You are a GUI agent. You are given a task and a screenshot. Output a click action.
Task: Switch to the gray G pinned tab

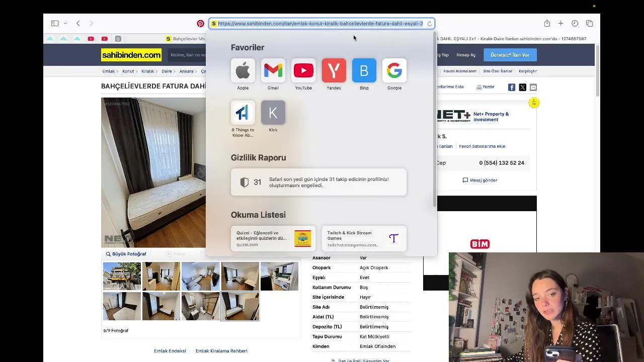click(118, 39)
